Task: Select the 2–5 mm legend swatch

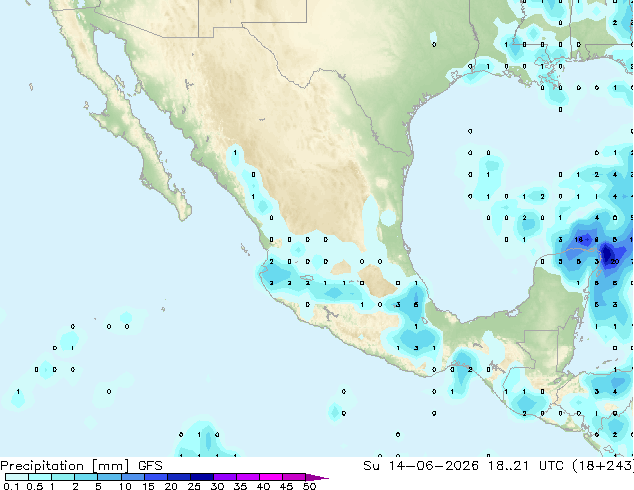Action: 86,477
